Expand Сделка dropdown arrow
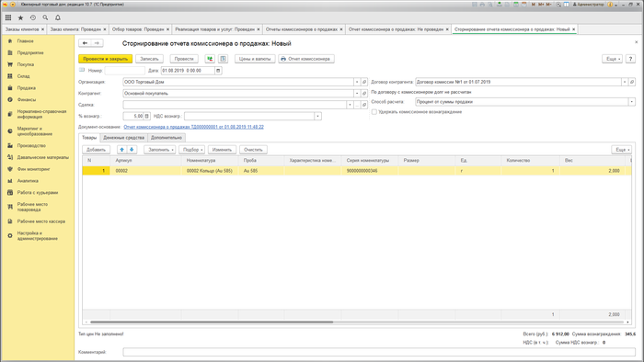The width and height of the screenshot is (644, 362). coord(350,105)
